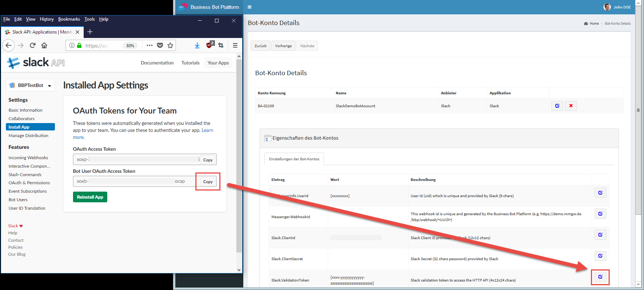Image resolution: width=644 pixels, height=290 pixels.
Task: Open the Firefox View menu
Action: [x=31, y=19]
